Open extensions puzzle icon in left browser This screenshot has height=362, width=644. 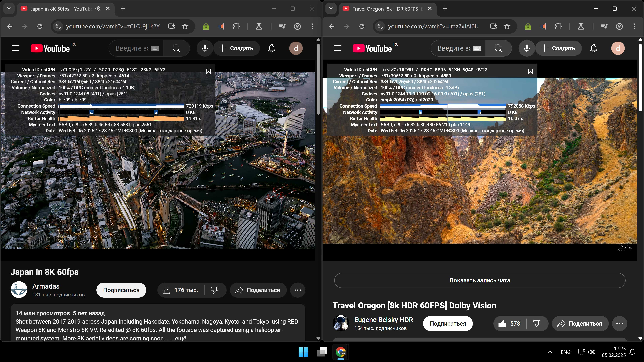(236, 26)
